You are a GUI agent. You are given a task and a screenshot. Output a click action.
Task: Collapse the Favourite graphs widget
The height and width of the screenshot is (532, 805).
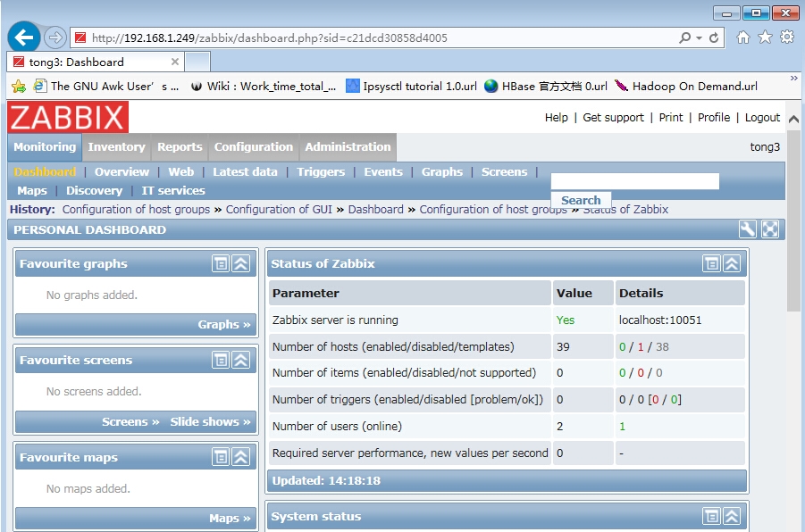tap(240, 263)
